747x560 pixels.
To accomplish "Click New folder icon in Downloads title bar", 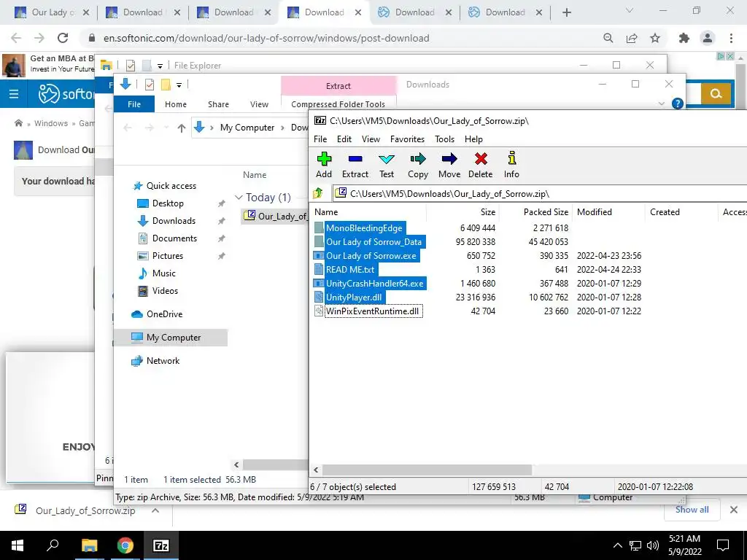I will point(166,85).
